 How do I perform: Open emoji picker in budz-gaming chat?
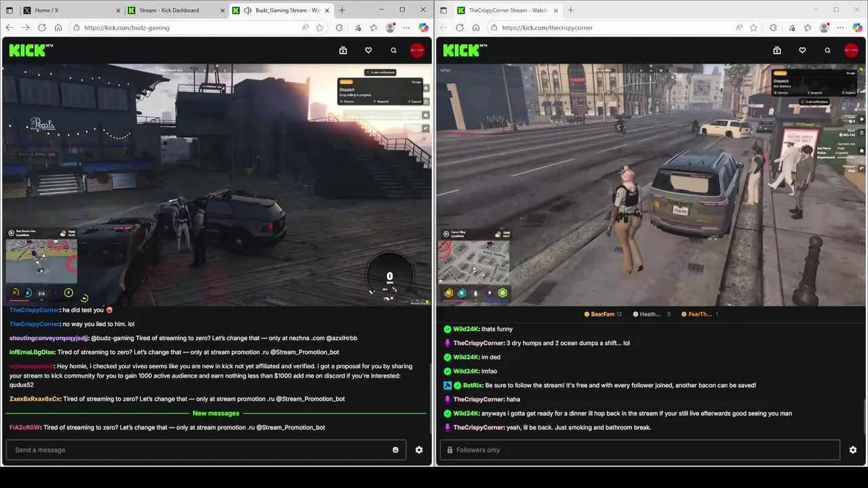(x=395, y=450)
